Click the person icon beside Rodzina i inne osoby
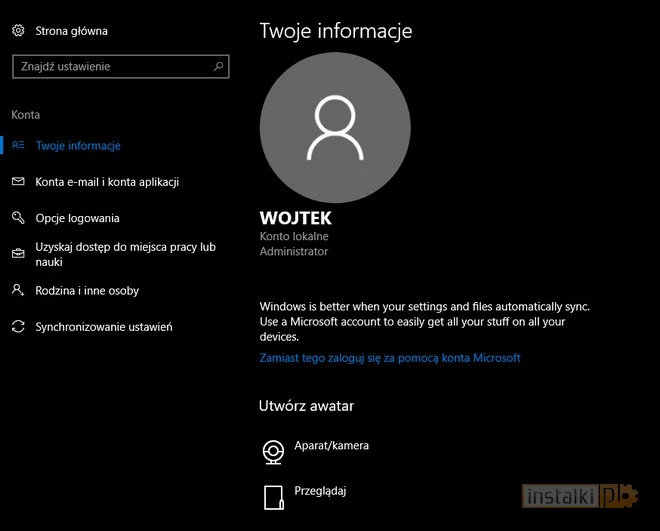 (18, 290)
